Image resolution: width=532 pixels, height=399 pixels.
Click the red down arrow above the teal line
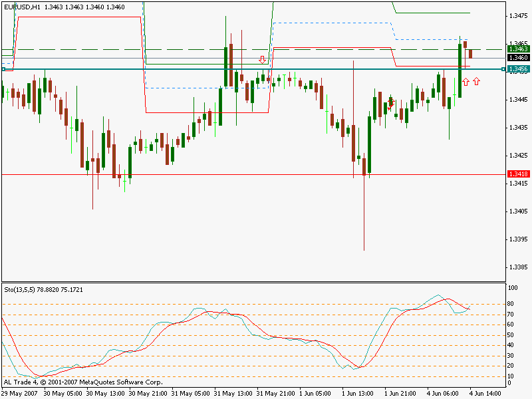[263, 59]
